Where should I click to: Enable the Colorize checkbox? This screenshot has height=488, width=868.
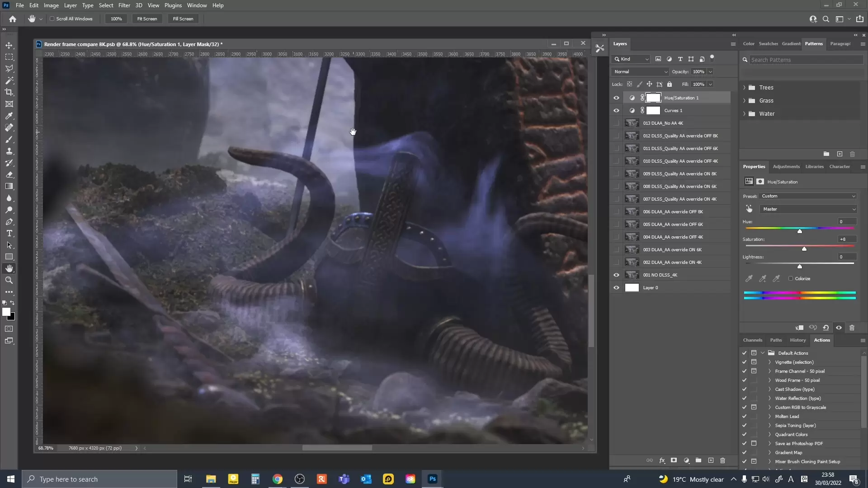[x=791, y=279]
